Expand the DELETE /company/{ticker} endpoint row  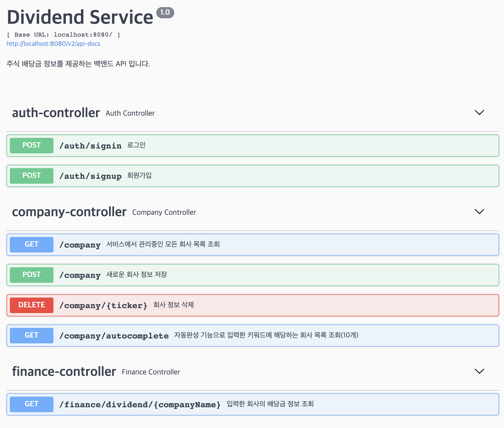(x=245, y=305)
